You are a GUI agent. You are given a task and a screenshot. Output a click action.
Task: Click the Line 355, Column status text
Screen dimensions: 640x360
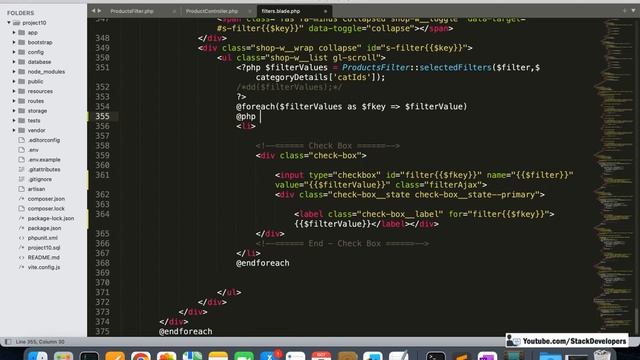tap(40, 342)
